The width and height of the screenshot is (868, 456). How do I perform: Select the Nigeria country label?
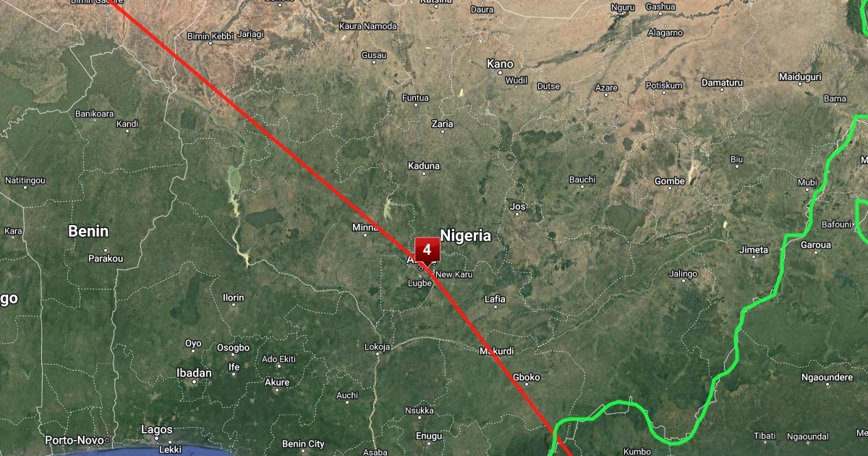click(x=465, y=236)
